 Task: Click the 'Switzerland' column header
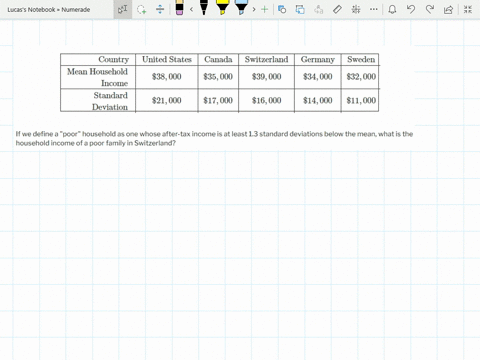[x=266, y=59]
